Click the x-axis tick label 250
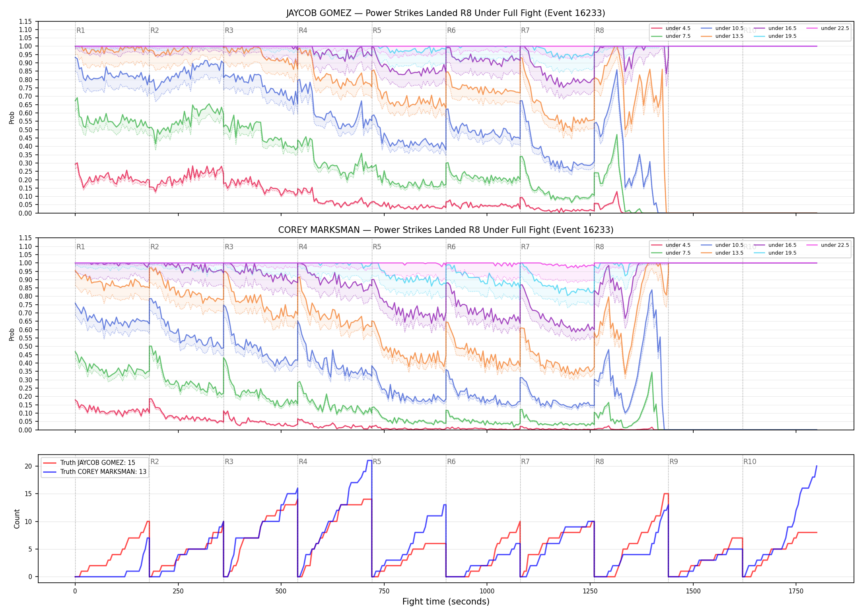The image size is (863, 616). 178,591
